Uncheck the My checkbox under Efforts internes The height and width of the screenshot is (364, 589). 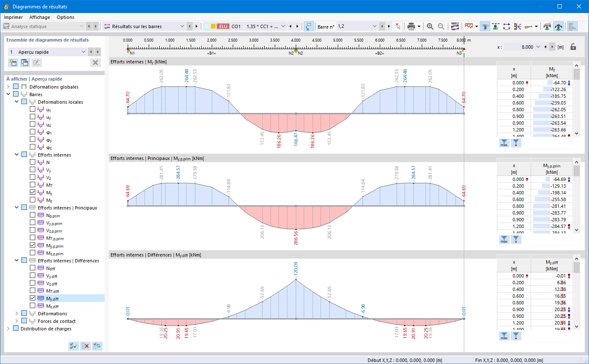coord(33,192)
